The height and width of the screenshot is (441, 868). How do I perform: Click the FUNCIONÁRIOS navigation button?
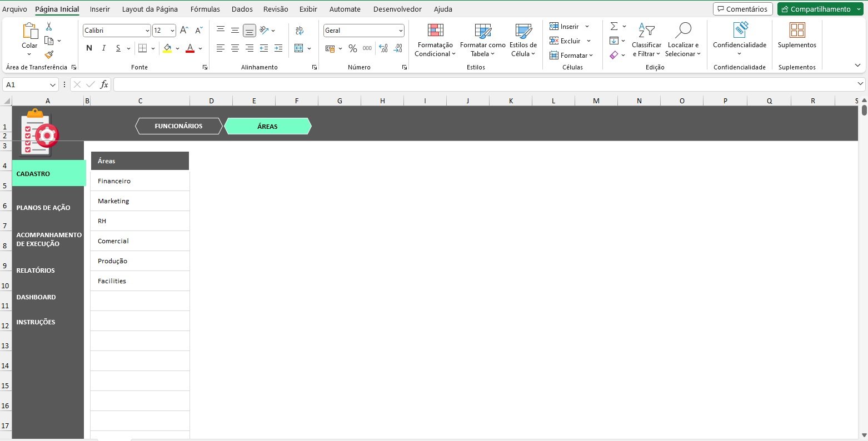178,126
